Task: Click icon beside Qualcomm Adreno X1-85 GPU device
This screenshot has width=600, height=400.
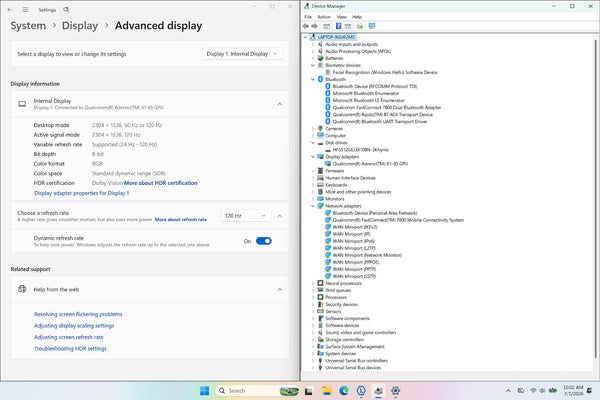Action: pos(328,163)
